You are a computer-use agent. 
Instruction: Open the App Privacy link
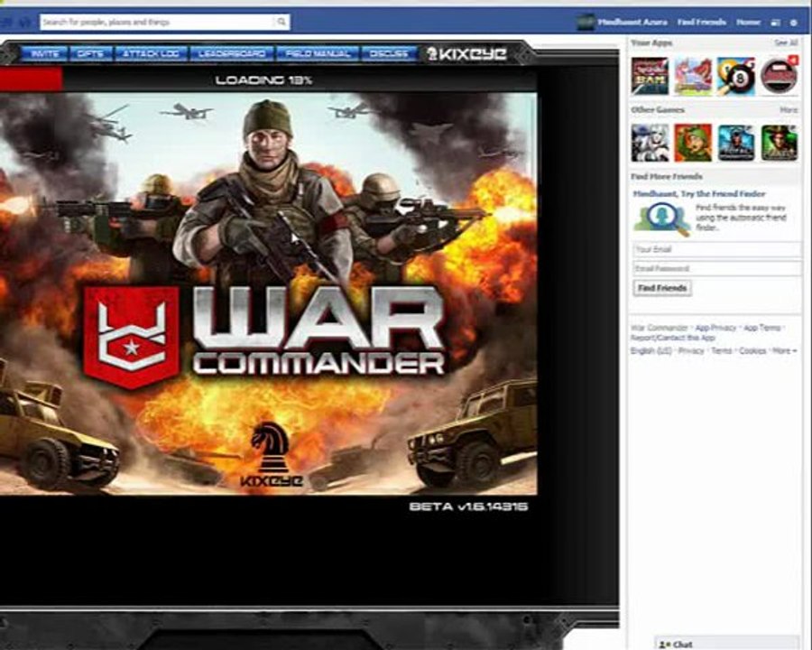[x=715, y=328]
